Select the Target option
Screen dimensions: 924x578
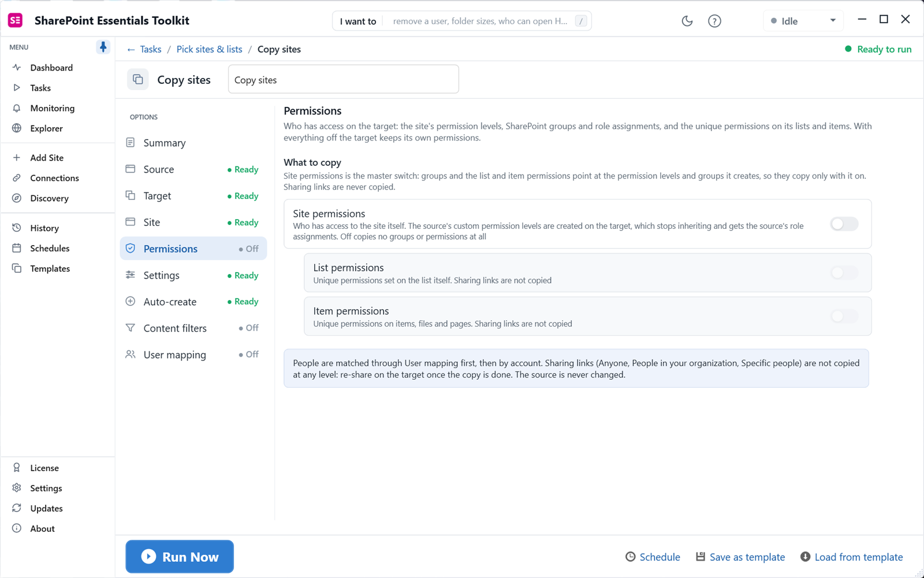pos(193,196)
